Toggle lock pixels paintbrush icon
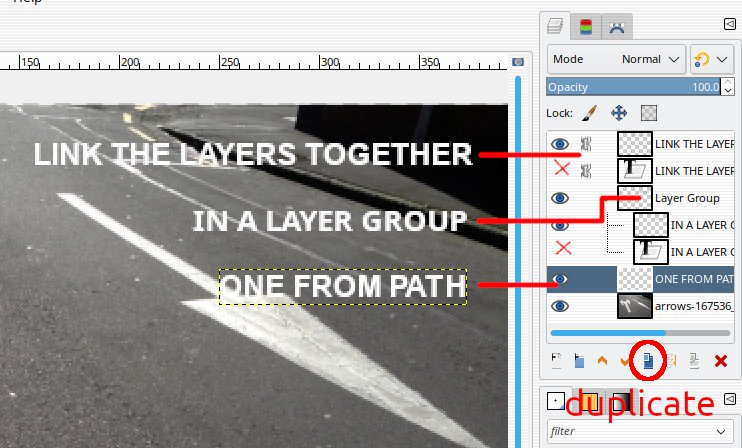 589,113
